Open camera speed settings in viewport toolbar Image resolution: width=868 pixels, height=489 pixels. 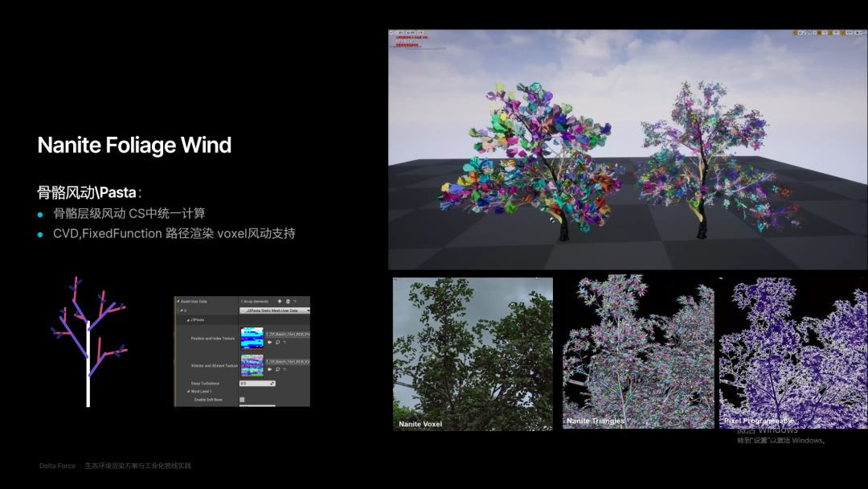858,33
